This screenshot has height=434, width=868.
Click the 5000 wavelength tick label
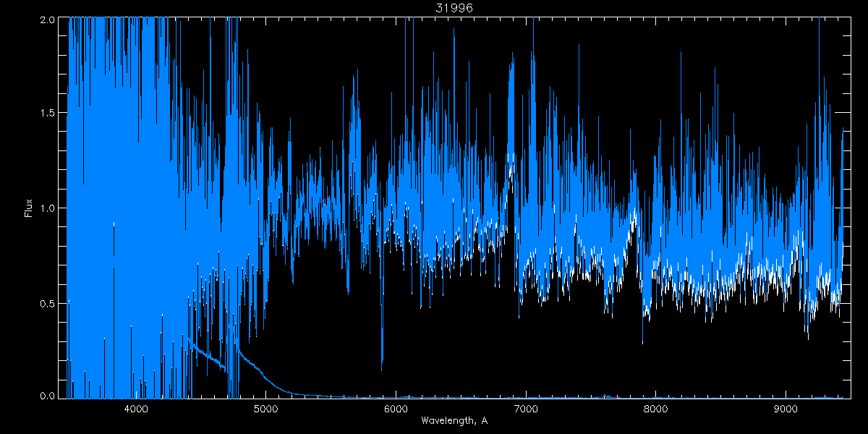(265, 409)
